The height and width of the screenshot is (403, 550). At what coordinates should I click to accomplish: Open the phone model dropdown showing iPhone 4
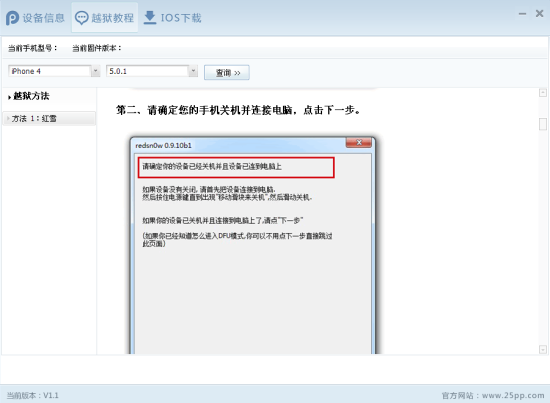[54, 71]
